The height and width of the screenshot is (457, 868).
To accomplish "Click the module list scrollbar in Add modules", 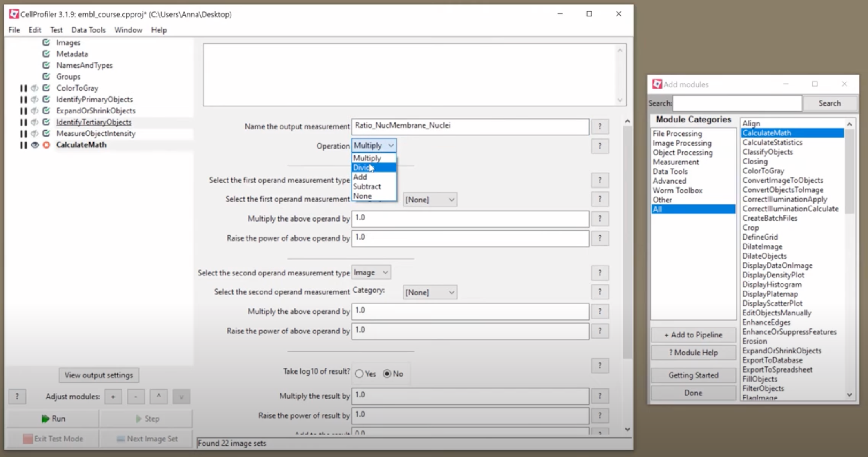I will pyautogui.click(x=850, y=171).
